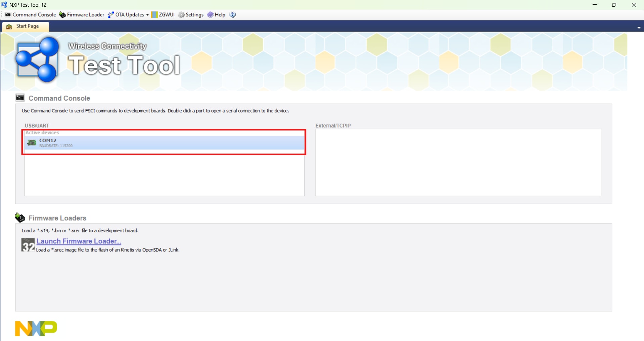Switch to the Start Page tab
The width and height of the screenshot is (644, 341).
26,26
